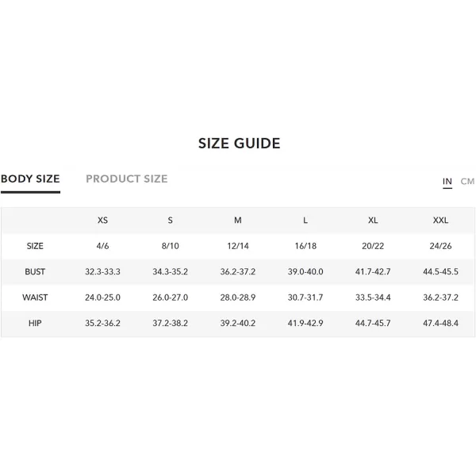476x476 pixels.
Task: Click the L column header
Action: pyautogui.click(x=305, y=220)
